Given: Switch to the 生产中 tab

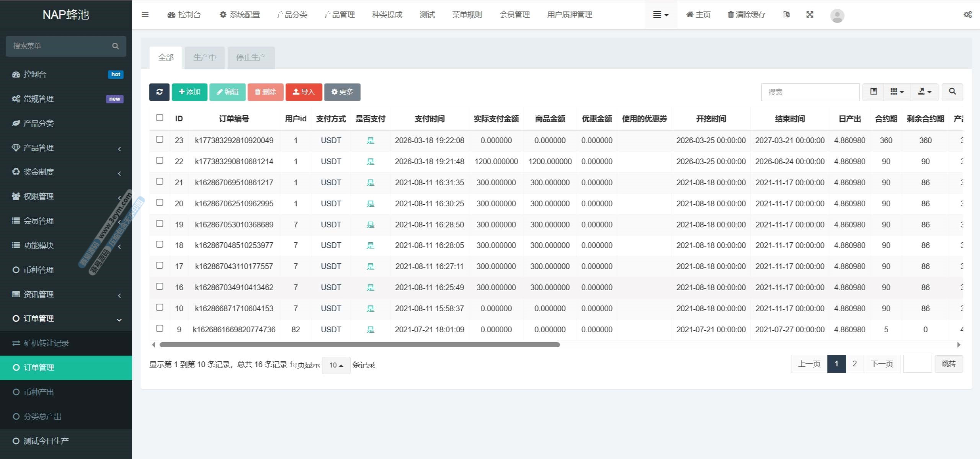Looking at the screenshot, I should coord(204,57).
